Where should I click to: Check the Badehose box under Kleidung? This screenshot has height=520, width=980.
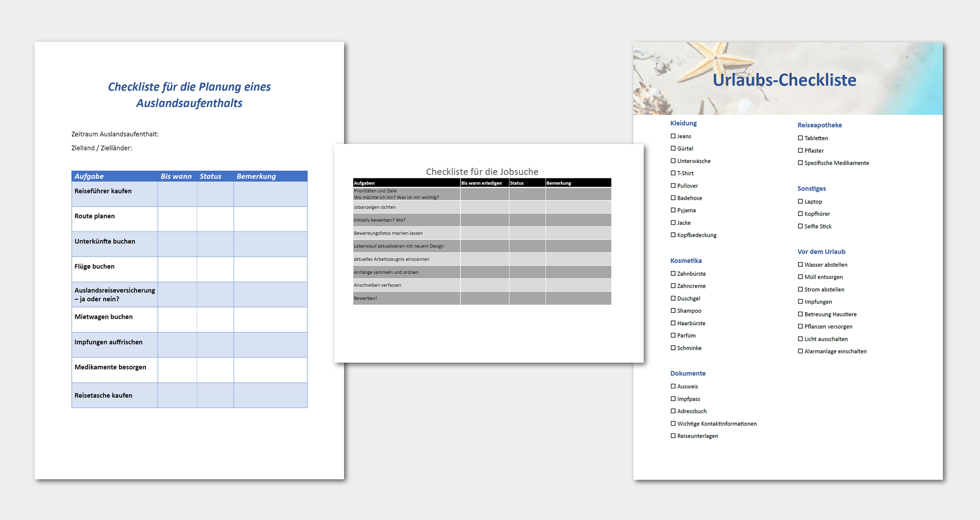pyautogui.click(x=673, y=198)
